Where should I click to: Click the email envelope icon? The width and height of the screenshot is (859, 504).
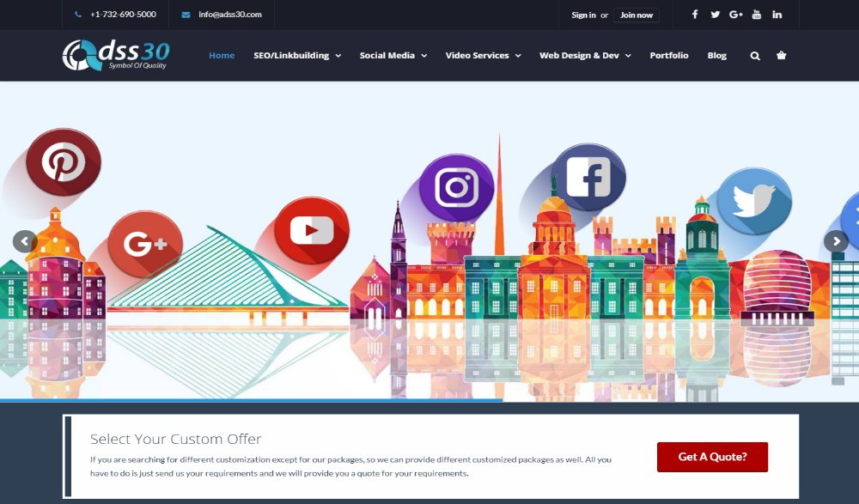point(186,15)
